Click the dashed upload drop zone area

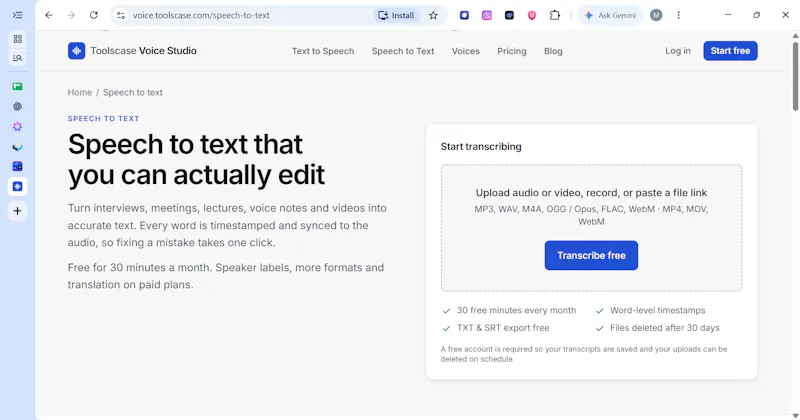591,228
